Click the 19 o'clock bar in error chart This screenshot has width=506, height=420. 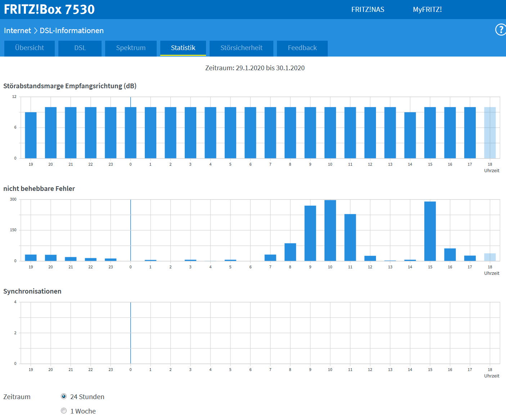click(x=31, y=258)
